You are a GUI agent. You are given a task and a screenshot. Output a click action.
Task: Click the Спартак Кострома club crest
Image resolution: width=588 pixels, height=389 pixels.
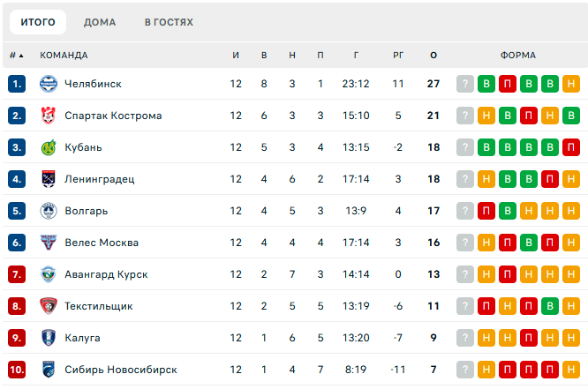(x=49, y=116)
